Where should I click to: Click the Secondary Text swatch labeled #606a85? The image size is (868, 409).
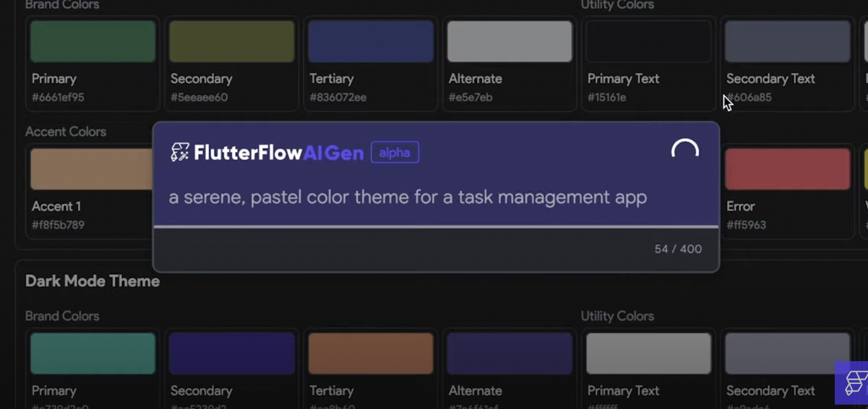[x=787, y=42]
